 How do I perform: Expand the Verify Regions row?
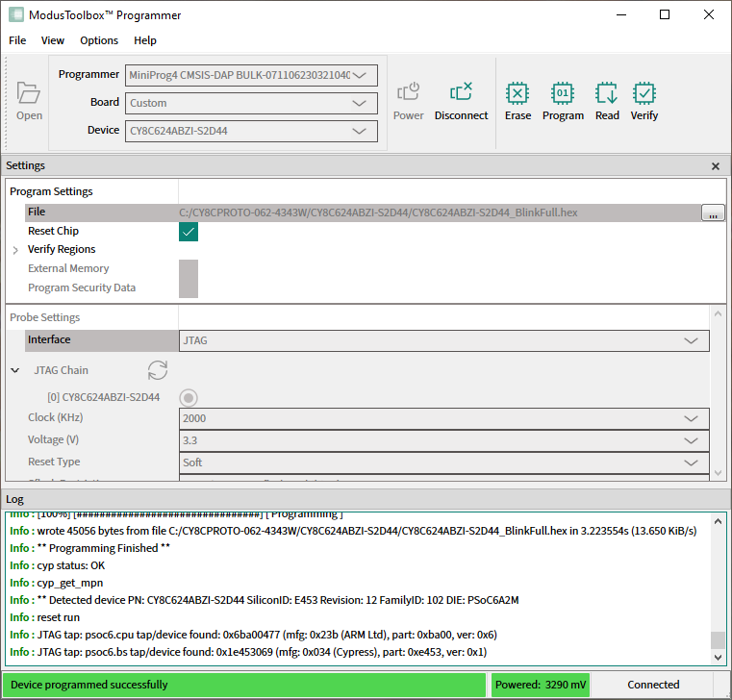pyautogui.click(x=15, y=250)
